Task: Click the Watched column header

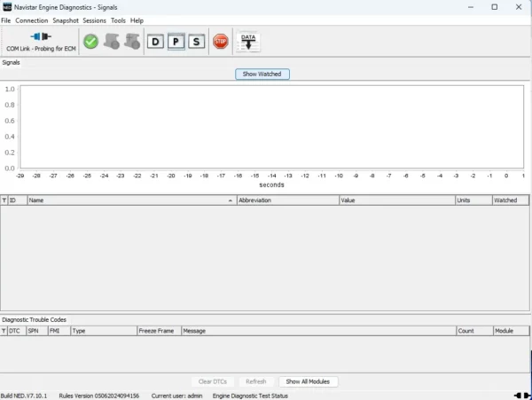Action: click(511, 200)
